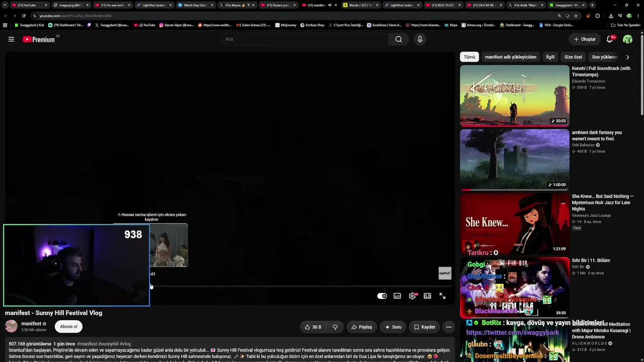Click the Soru ask button

coord(393,327)
